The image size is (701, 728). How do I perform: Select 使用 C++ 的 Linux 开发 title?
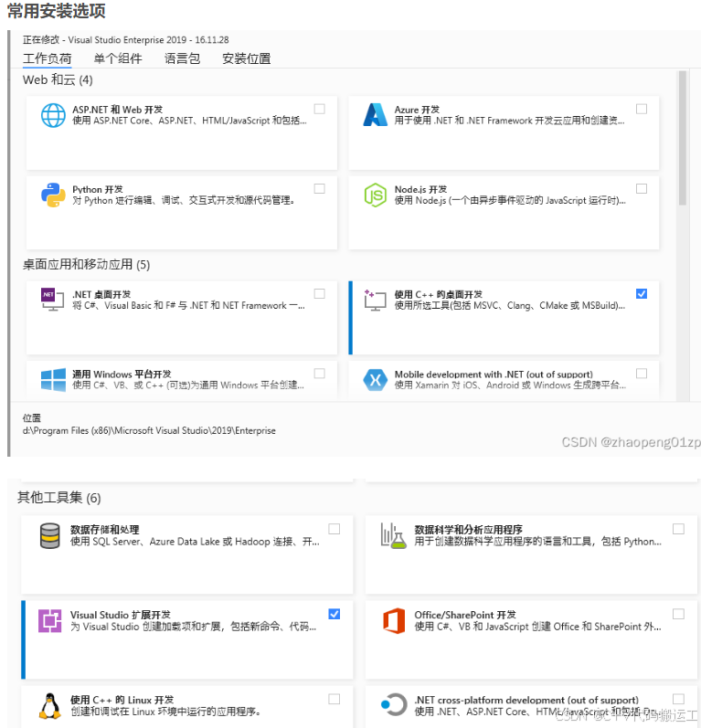[x=122, y=700]
